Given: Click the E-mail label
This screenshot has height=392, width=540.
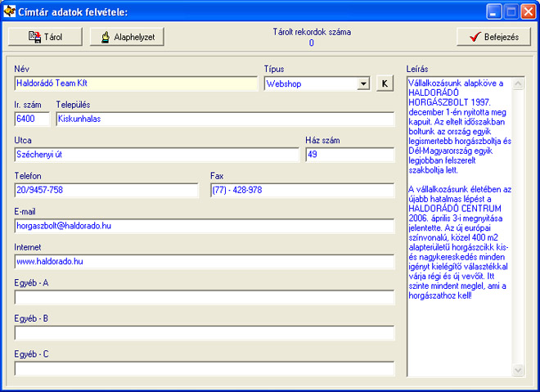Looking at the screenshot, I should coord(25,211).
